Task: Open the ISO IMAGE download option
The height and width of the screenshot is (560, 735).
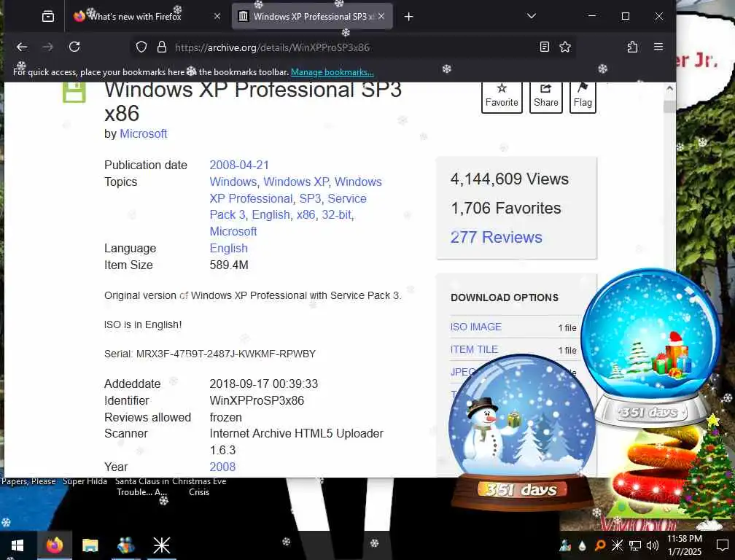Action: click(475, 327)
